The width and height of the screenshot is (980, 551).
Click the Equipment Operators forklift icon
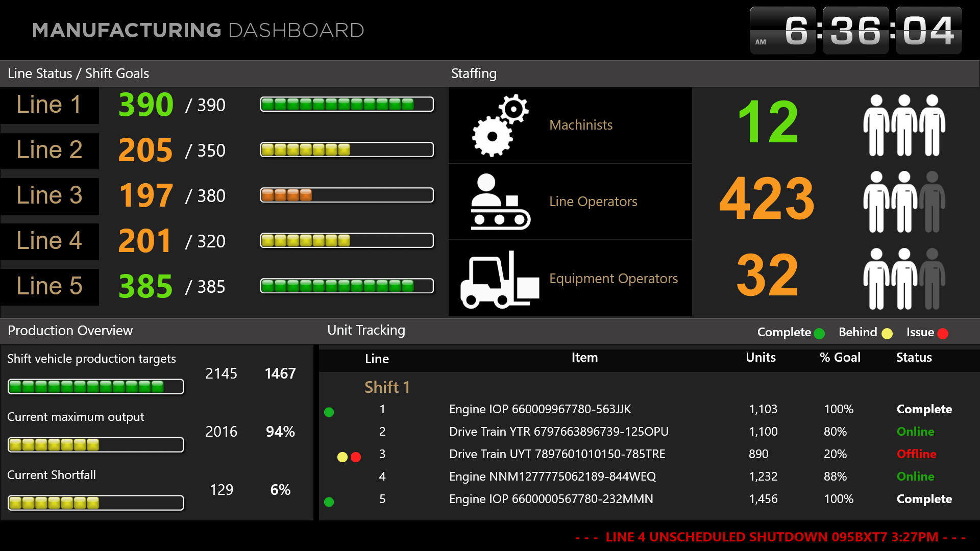point(499,280)
